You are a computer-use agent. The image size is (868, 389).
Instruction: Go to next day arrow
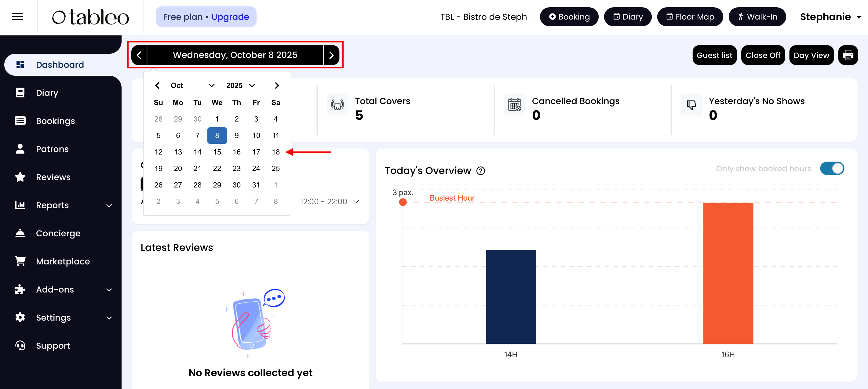click(x=331, y=55)
